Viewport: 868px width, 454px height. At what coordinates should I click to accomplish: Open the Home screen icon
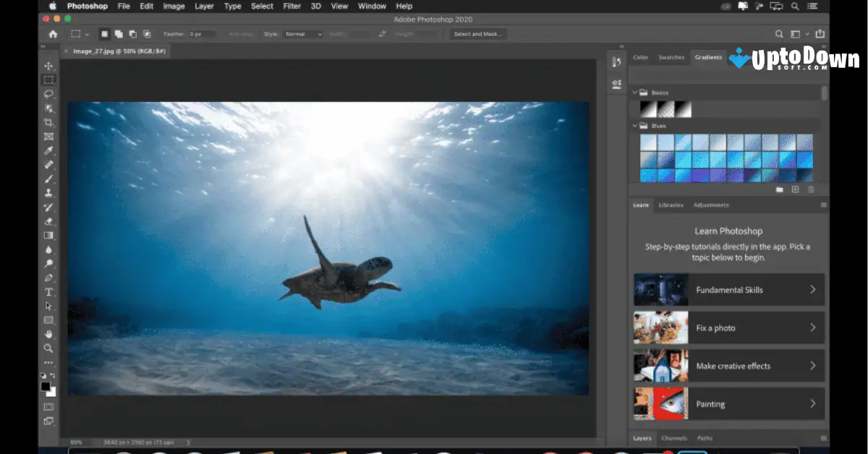[51, 33]
